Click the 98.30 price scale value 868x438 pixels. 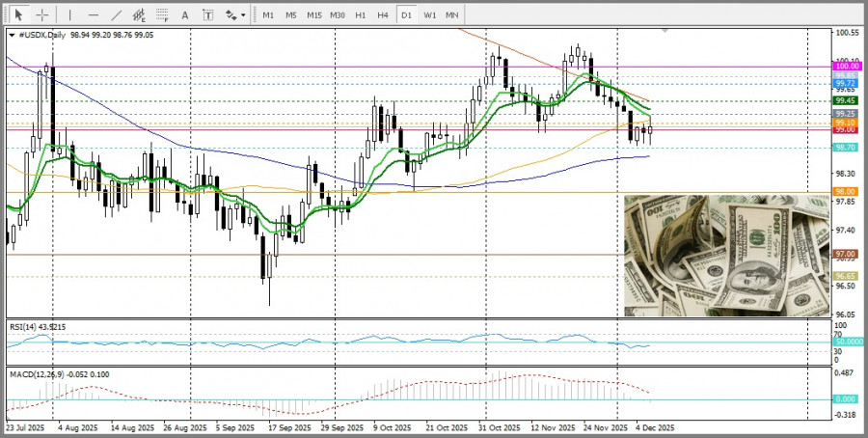coord(846,174)
